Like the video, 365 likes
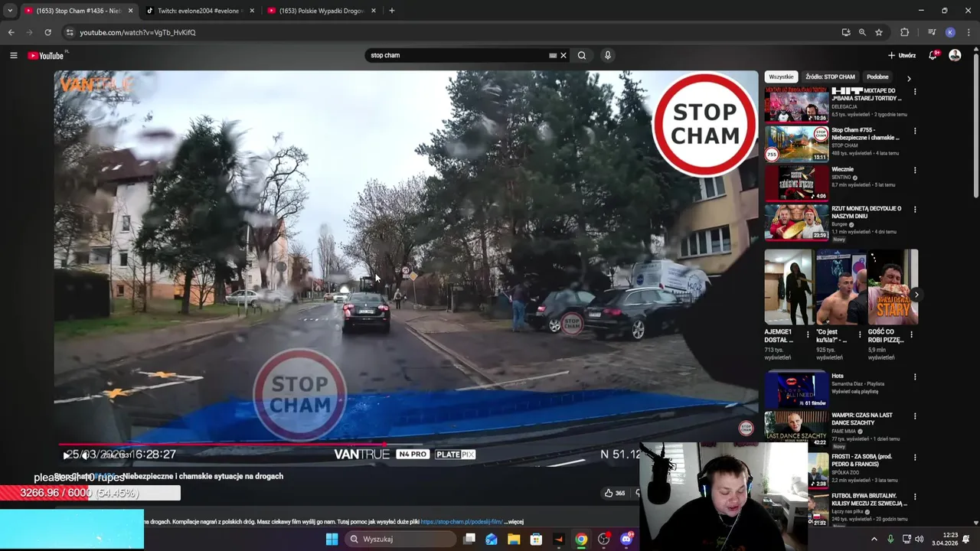The width and height of the screenshot is (980, 551). pyautogui.click(x=615, y=493)
